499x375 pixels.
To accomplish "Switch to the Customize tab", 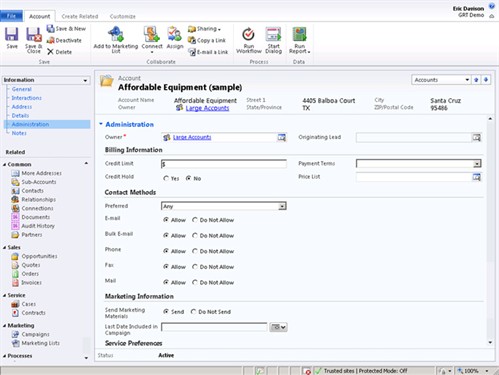I will point(123,16).
